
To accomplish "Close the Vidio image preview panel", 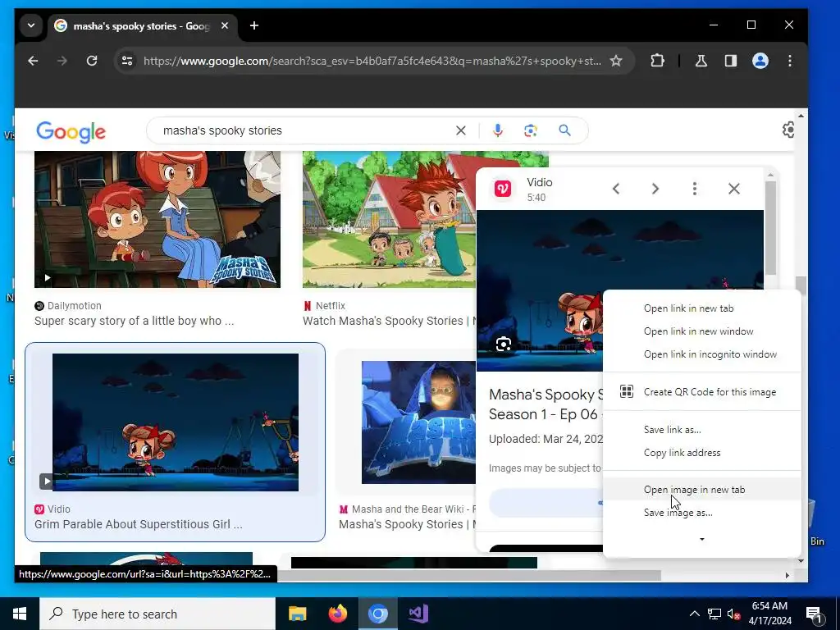I will click(734, 189).
